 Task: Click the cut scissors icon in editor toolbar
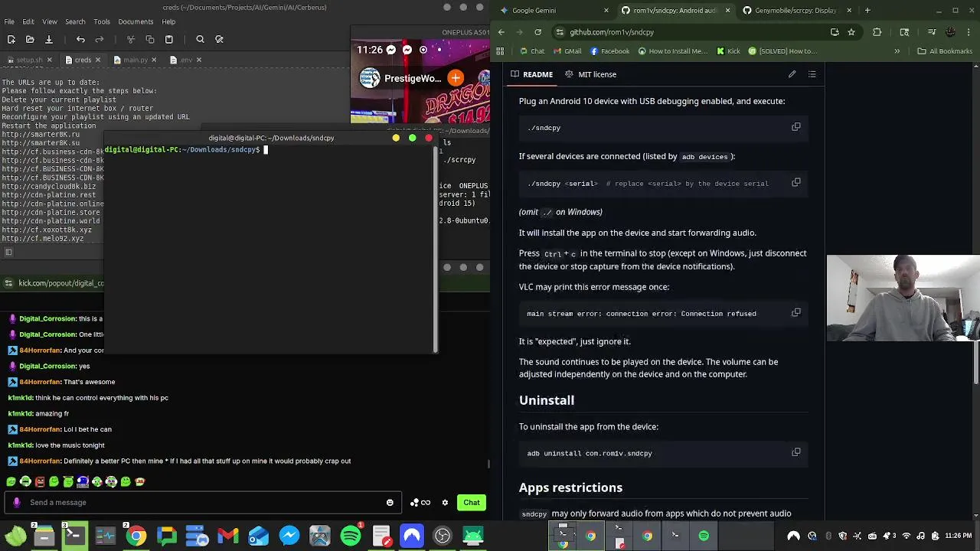[131, 39]
